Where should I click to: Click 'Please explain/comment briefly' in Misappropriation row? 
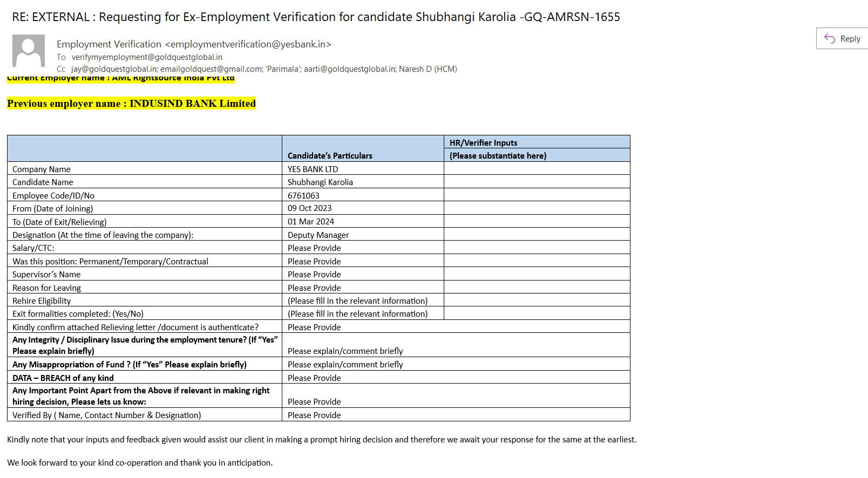click(x=345, y=365)
